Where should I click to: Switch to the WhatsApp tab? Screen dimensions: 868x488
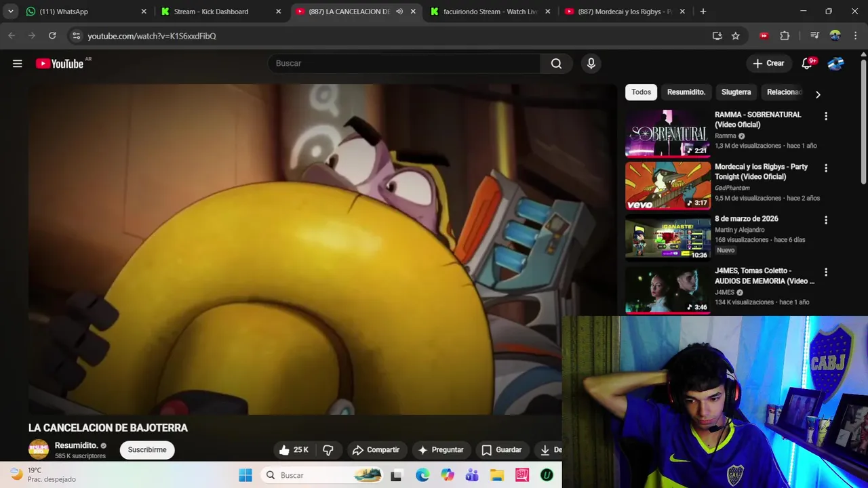click(x=86, y=12)
